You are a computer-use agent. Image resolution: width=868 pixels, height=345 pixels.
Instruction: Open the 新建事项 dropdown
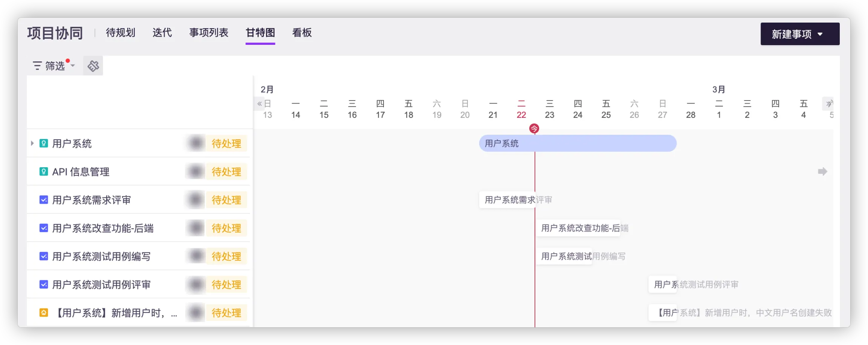[x=799, y=34]
